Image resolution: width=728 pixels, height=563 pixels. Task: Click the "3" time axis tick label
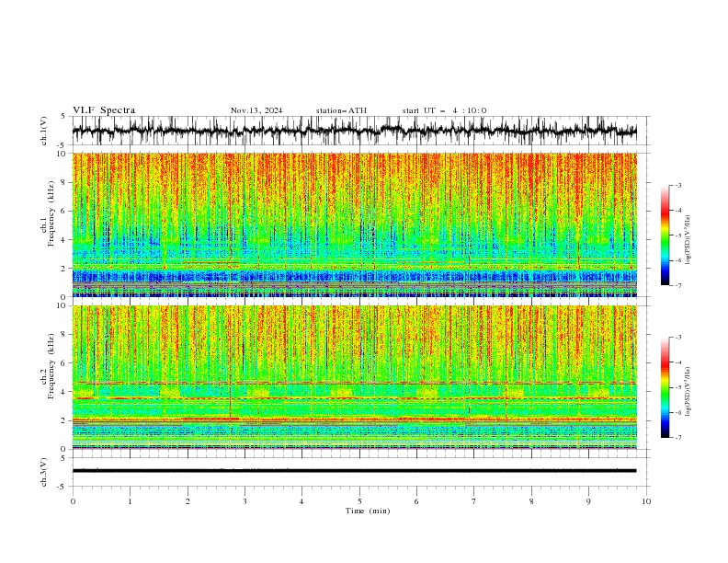(x=245, y=501)
